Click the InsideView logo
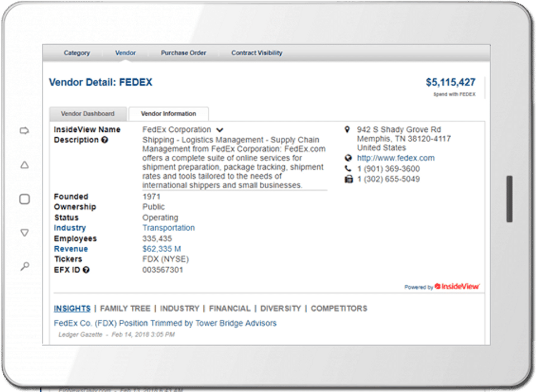The width and height of the screenshot is (536, 392). (x=457, y=286)
